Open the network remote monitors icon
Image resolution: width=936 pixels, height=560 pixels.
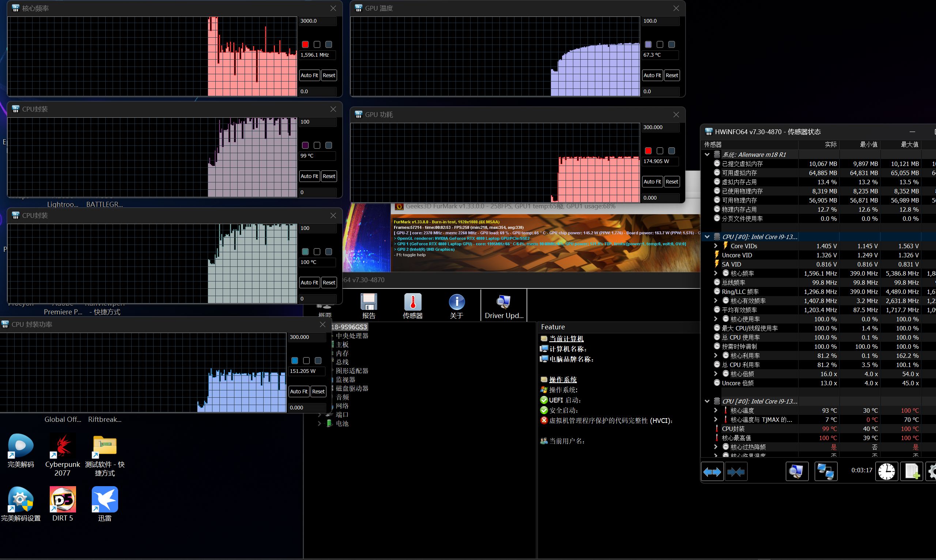click(x=826, y=471)
